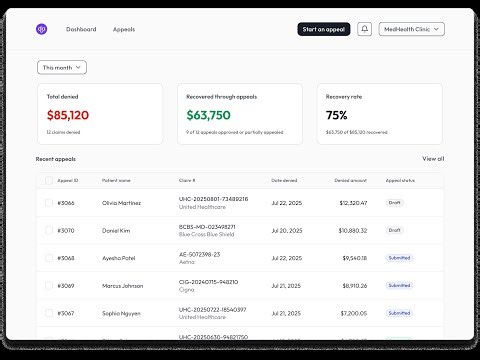This screenshot has height=360, width=480.
Task: Open the This month period dropdown
Action: pyautogui.click(x=62, y=67)
